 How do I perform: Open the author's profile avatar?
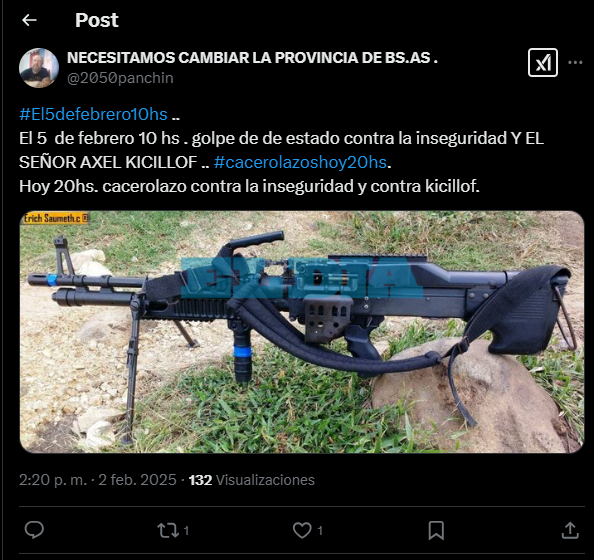[x=39, y=68]
